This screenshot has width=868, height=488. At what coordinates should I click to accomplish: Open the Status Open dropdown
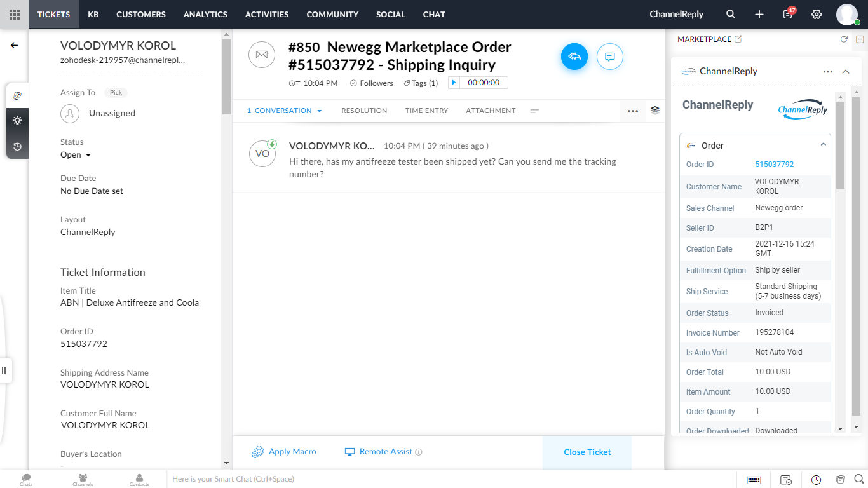pos(76,155)
